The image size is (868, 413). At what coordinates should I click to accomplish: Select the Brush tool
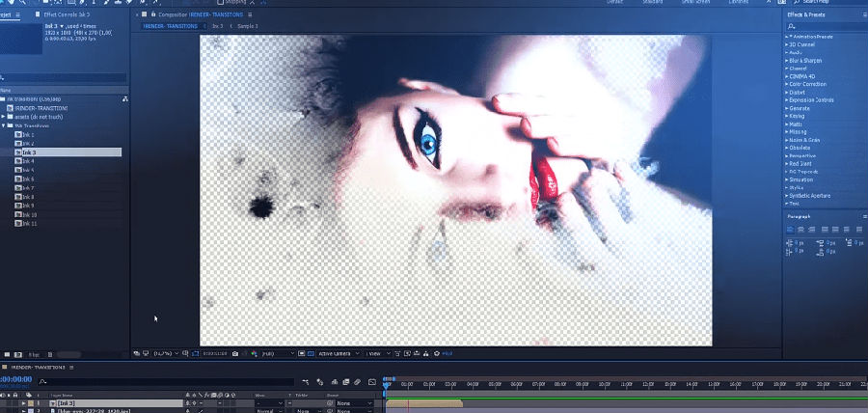pyautogui.click(x=106, y=2)
